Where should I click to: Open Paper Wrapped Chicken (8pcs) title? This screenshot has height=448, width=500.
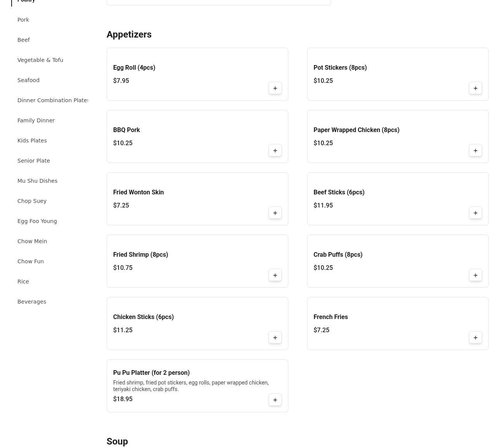(x=357, y=130)
